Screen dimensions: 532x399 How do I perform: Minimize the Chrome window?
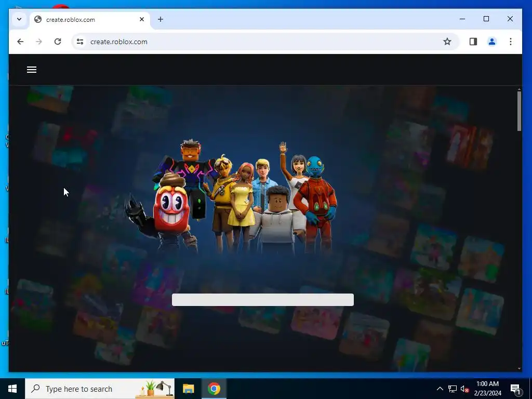[462, 19]
